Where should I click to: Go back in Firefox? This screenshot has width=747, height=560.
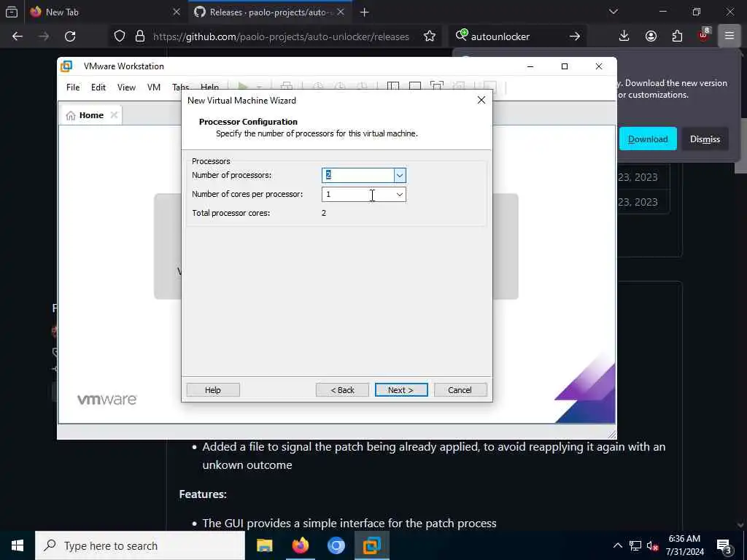point(18,36)
